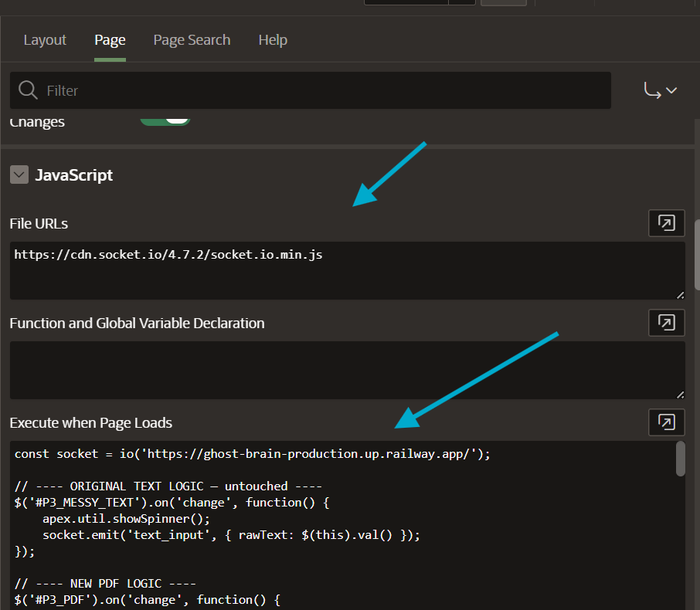This screenshot has width=700, height=610.
Task: Collapse the JavaScript group using its chevron icon
Action: tap(19, 175)
